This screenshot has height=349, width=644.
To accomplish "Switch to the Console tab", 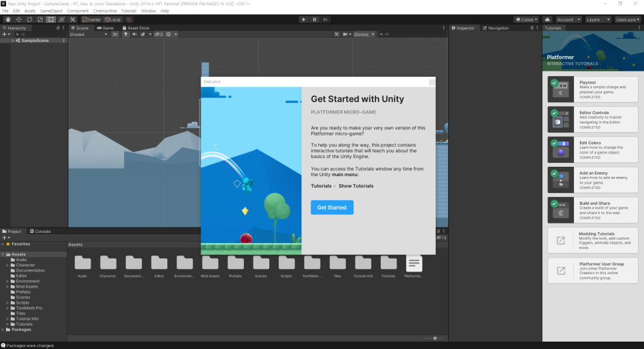I will 40,232.
